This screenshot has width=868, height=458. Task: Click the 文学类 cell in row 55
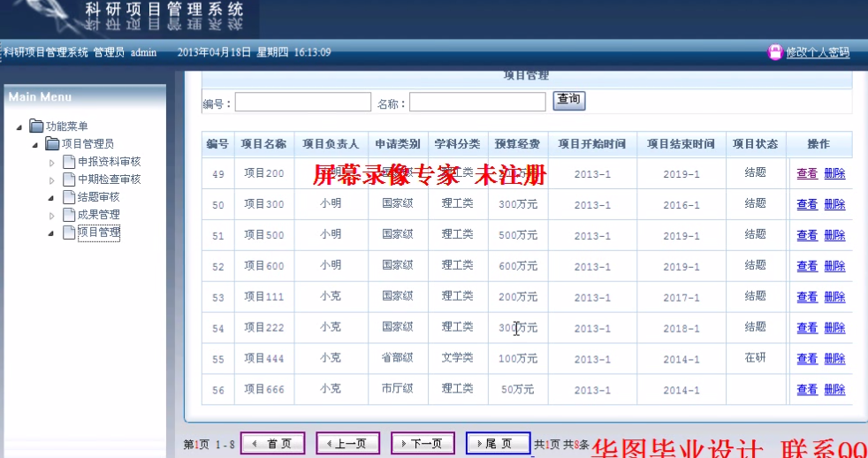[458, 358]
